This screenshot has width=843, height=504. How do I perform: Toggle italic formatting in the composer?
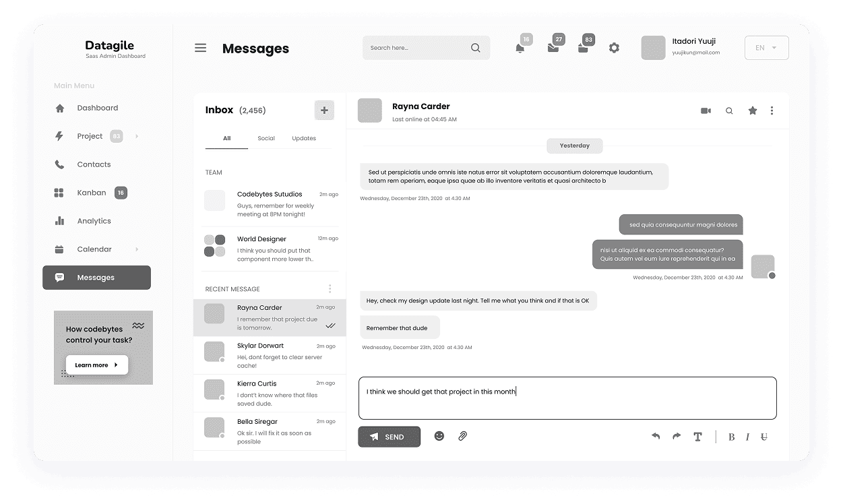(x=747, y=437)
